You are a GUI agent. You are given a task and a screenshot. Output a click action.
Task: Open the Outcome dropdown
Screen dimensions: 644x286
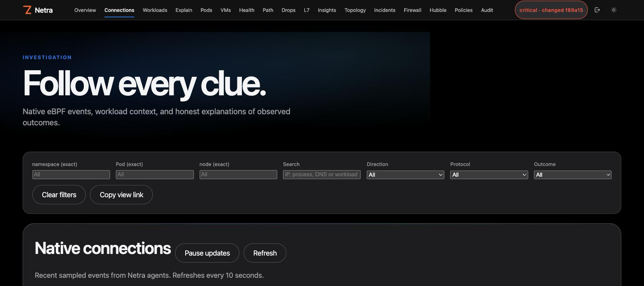573,175
